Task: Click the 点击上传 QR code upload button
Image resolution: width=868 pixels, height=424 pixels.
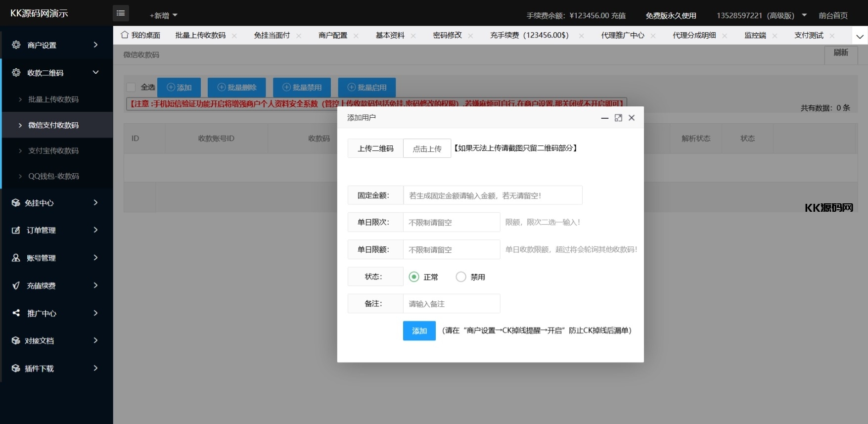Action: point(427,148)
